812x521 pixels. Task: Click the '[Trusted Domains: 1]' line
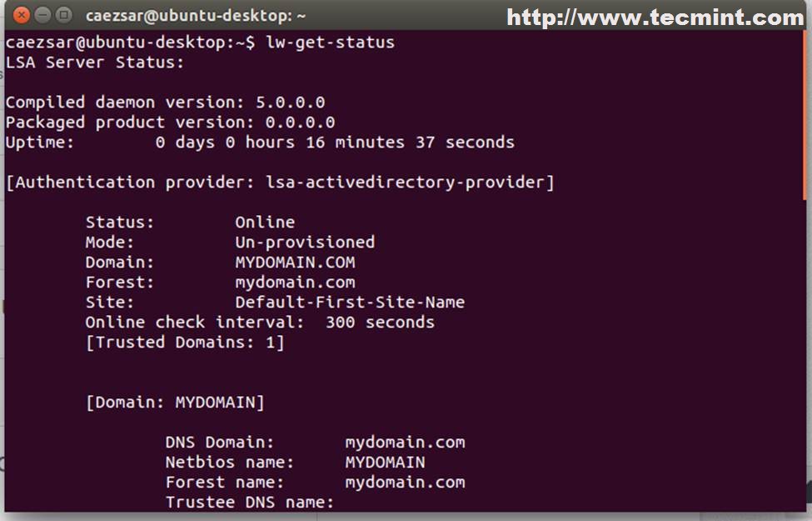pyautogui.click(x=185, y=342)
